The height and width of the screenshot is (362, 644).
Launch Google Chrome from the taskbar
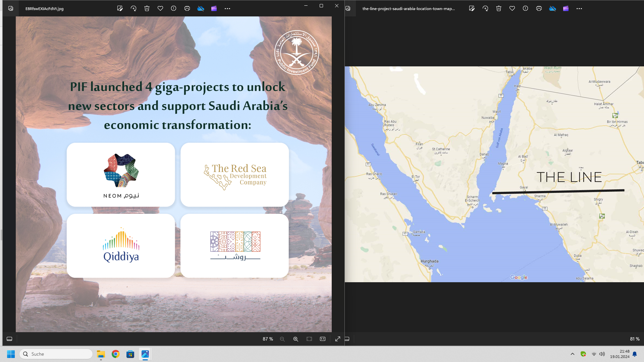coord(116,354)
